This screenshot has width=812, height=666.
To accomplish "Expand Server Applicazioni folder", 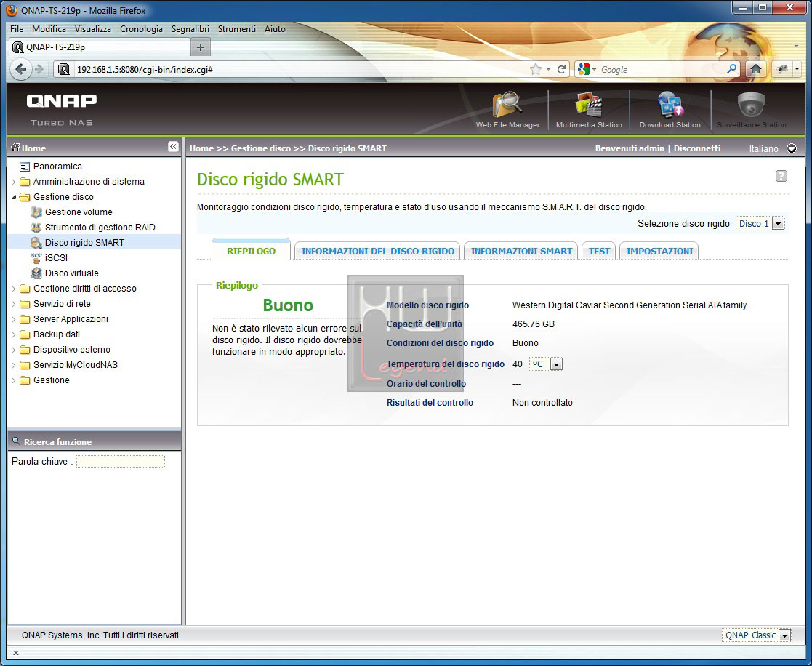I will click(x=14, y=319).
